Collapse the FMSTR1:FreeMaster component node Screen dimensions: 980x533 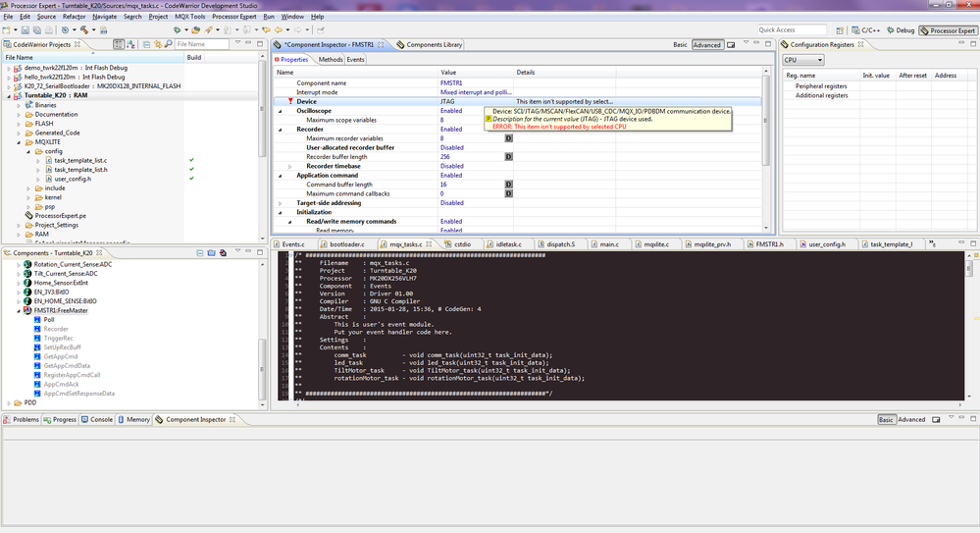[x=19, y=310]
